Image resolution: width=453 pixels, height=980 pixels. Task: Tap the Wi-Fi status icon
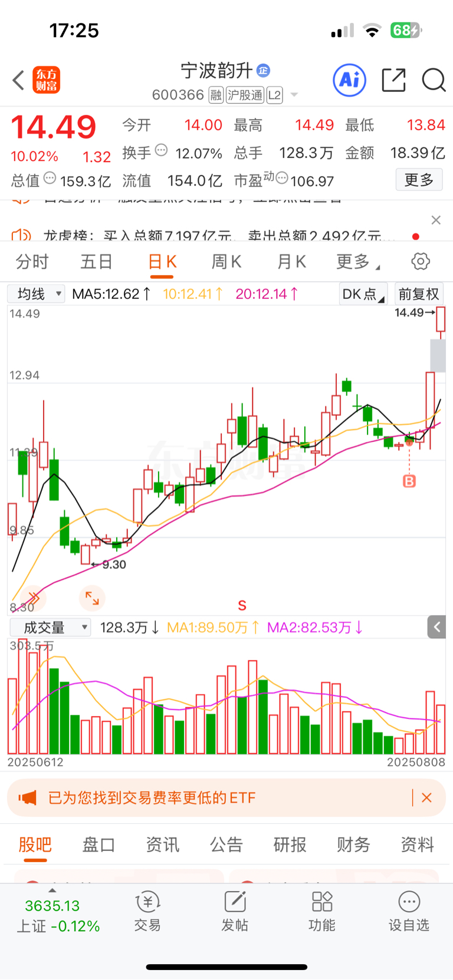coord(372,31)
